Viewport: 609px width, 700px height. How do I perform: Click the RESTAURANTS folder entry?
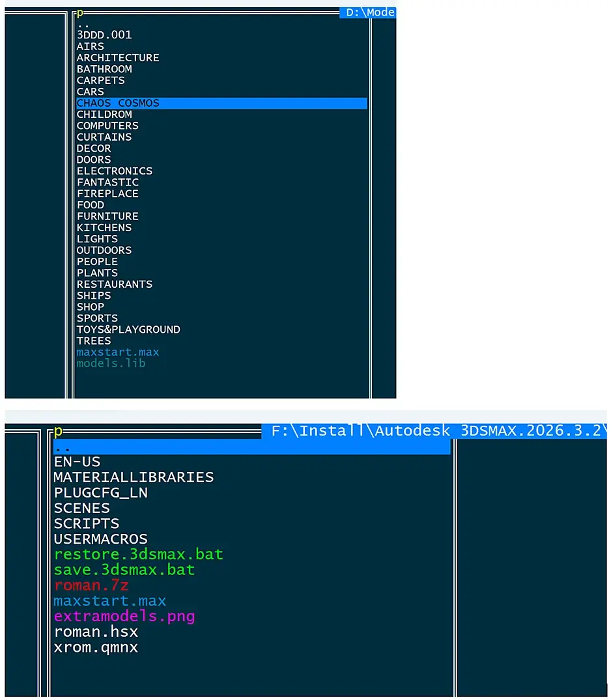click(x=115, y=285)
